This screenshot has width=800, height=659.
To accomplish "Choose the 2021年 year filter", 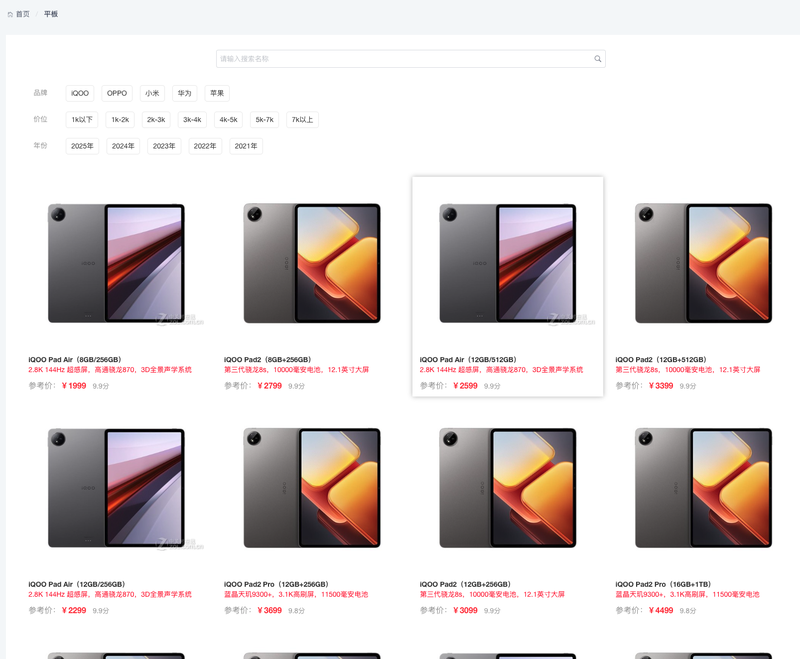I will coord(246,146).
